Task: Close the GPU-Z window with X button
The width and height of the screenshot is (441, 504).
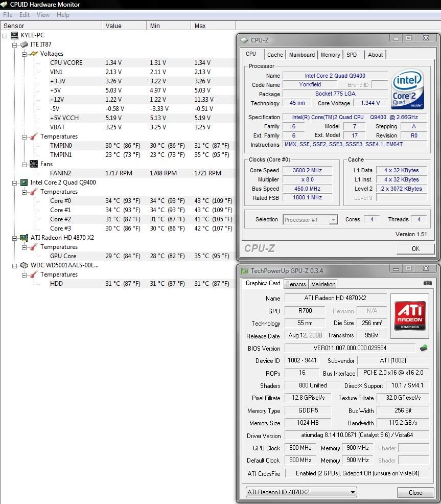Action: (x=426, y=269)
